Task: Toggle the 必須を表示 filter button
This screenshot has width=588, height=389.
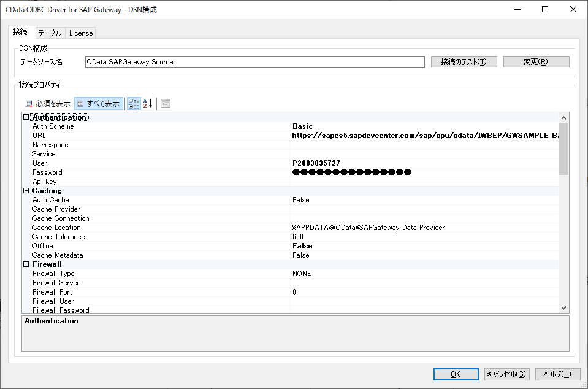Action: pyautogui.click(x=48, y=104)
